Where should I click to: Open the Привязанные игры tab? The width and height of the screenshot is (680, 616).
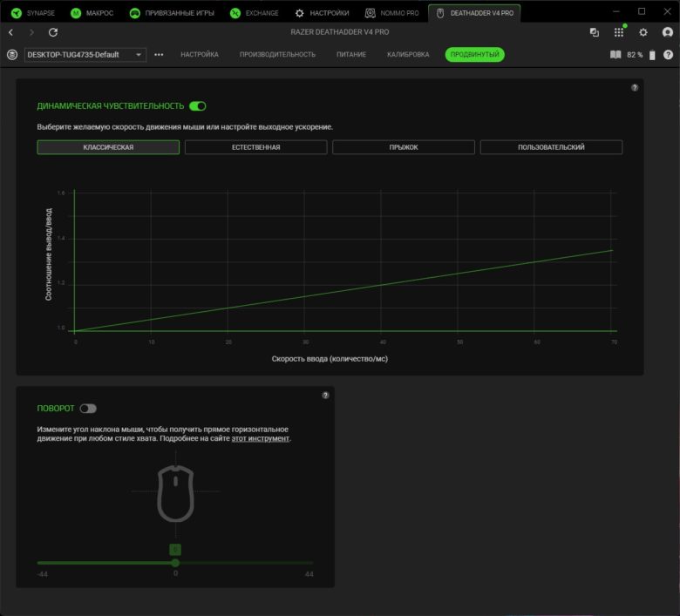pyautogui.click(x=172, y=13)
